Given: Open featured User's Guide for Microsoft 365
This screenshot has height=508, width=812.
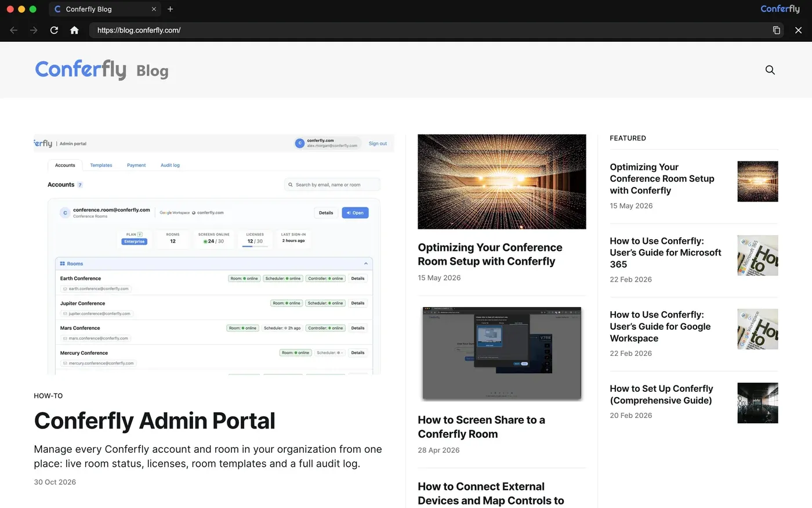Looking at the screenshot, I should click(x=665, y=253).
